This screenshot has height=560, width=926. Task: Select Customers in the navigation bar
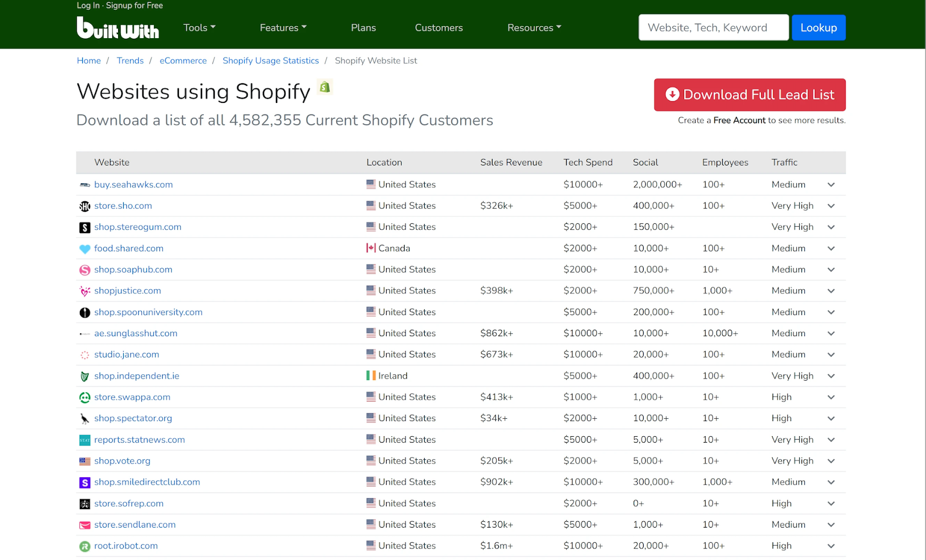438,27
